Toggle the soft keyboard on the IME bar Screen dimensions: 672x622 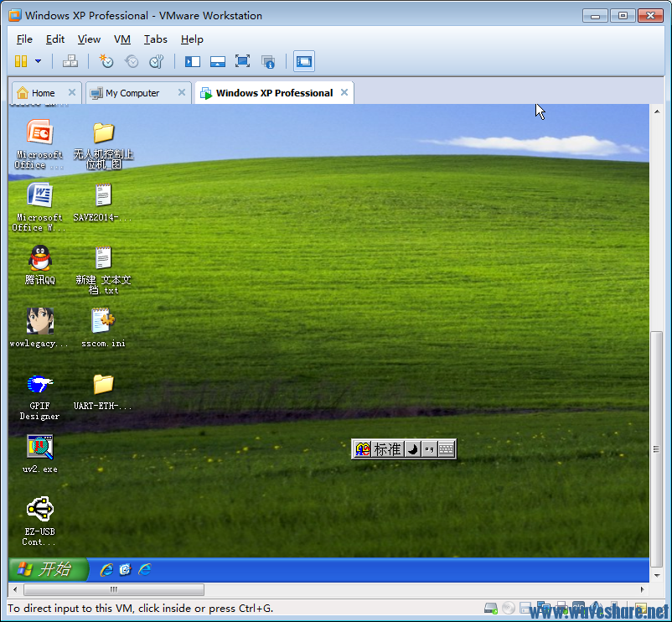[446, 449]
